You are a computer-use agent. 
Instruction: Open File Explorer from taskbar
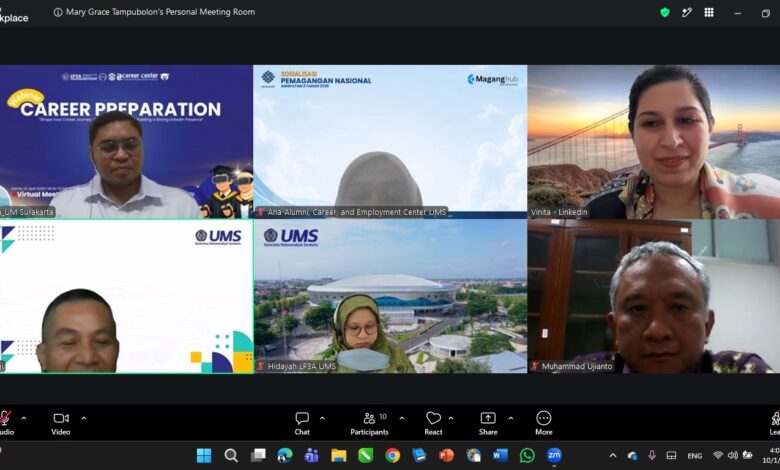pos(339,455)
